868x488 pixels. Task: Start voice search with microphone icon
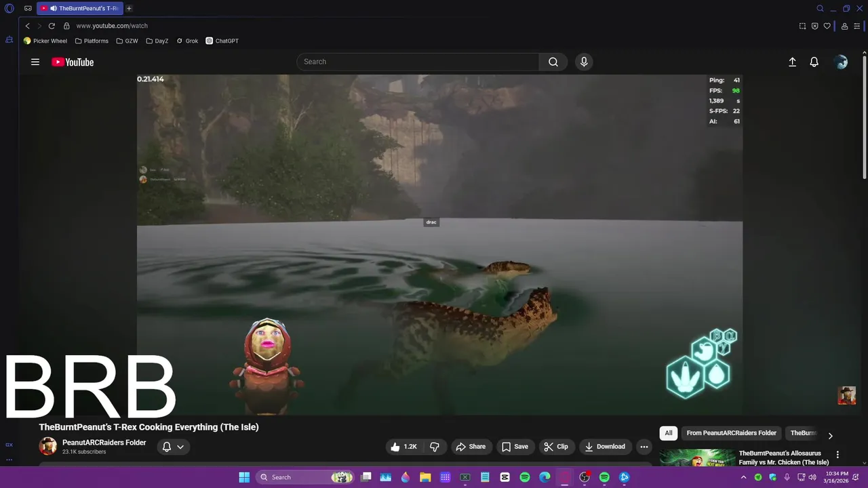pos(584,62)
